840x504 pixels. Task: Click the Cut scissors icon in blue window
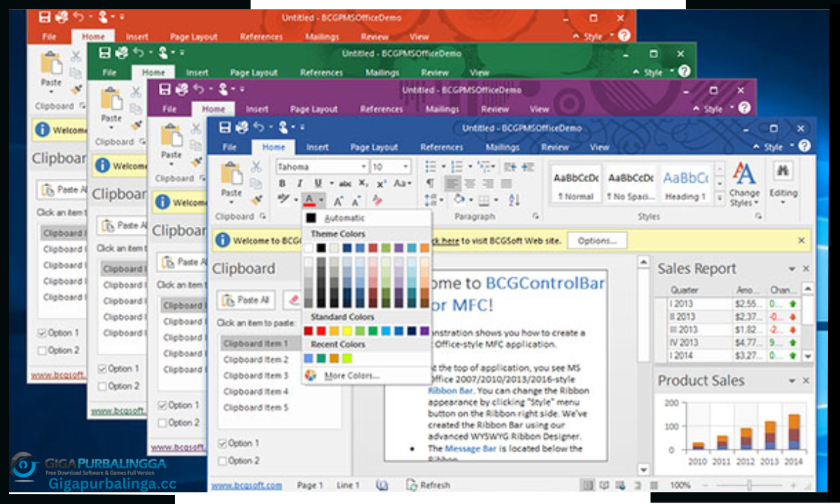256,167
